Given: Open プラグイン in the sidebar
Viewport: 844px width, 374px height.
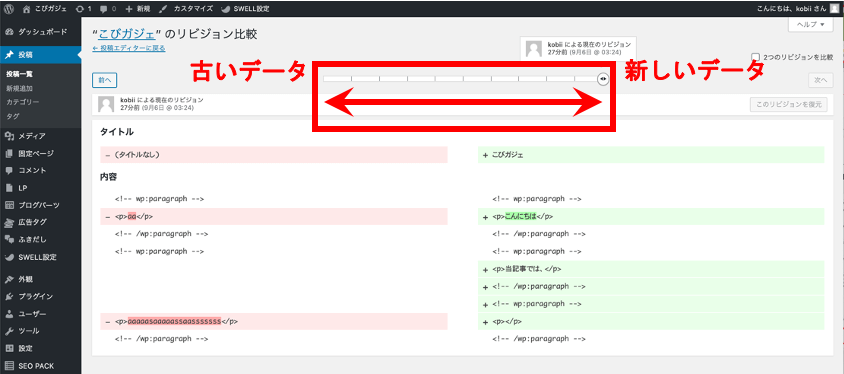Looking at the screenshot, I should pyautogui.click(x=41, y=297).
